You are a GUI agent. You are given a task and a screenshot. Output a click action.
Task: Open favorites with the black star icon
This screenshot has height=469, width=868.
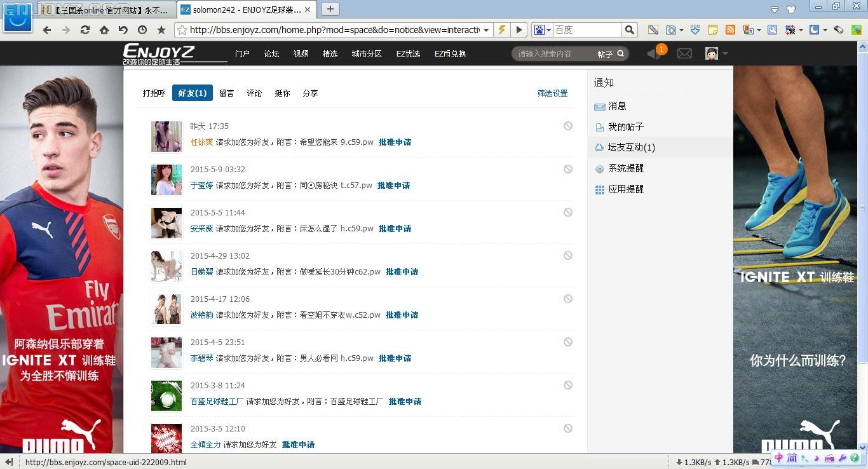161,30
